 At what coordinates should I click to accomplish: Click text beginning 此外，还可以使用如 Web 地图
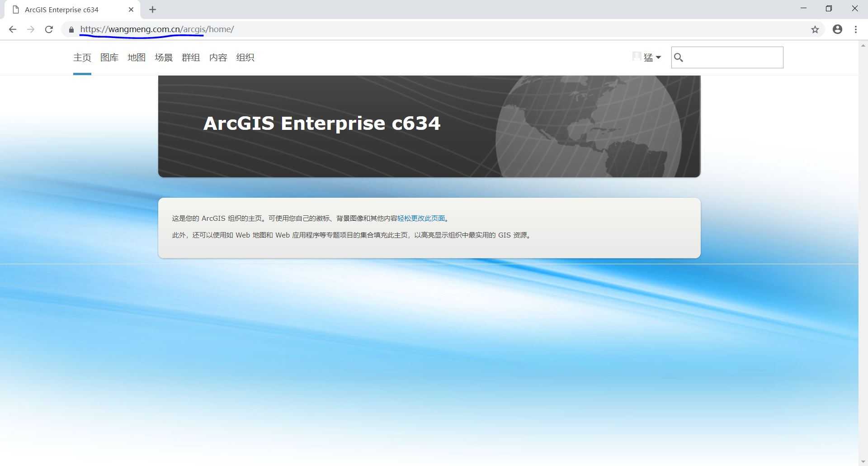click(352, 235)
